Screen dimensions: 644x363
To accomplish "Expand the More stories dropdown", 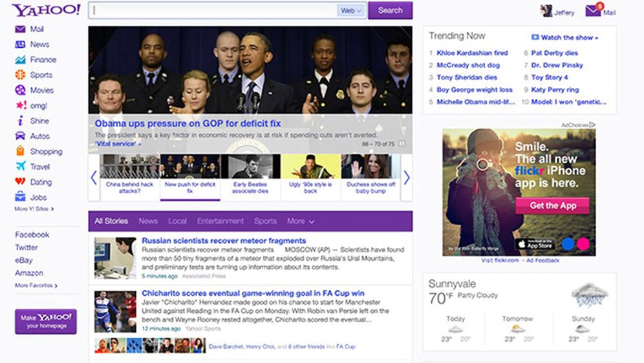I will point(301,221).
